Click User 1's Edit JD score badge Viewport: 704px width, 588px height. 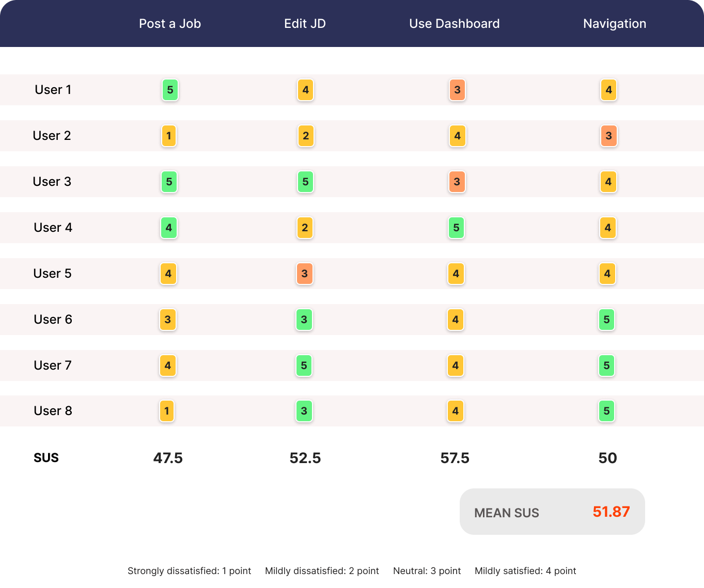coord(306,90)
